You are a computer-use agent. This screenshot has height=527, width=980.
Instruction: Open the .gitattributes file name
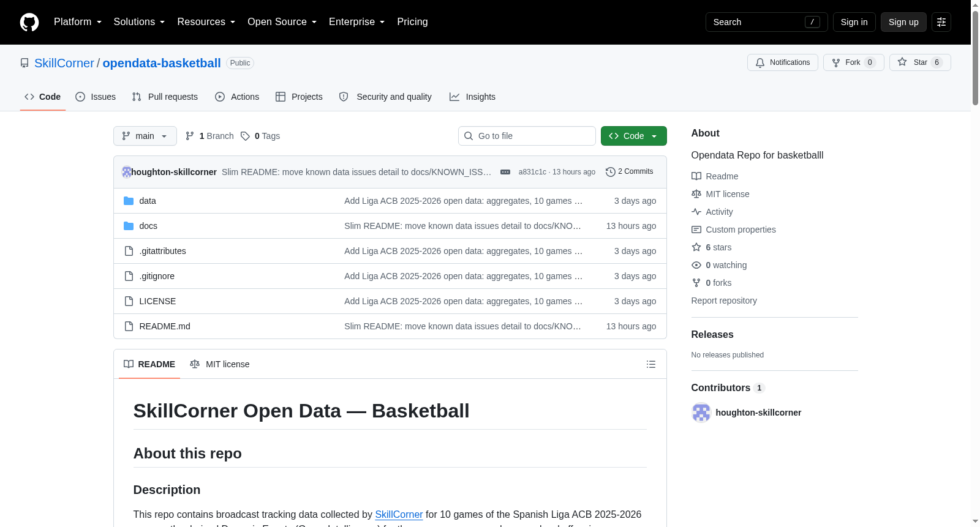point(162,251)
